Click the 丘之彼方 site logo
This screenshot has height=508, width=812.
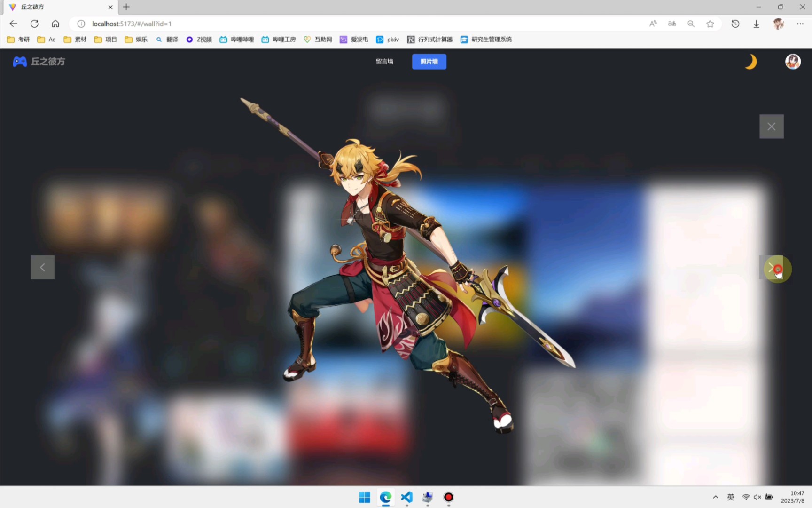pos(39,62)
